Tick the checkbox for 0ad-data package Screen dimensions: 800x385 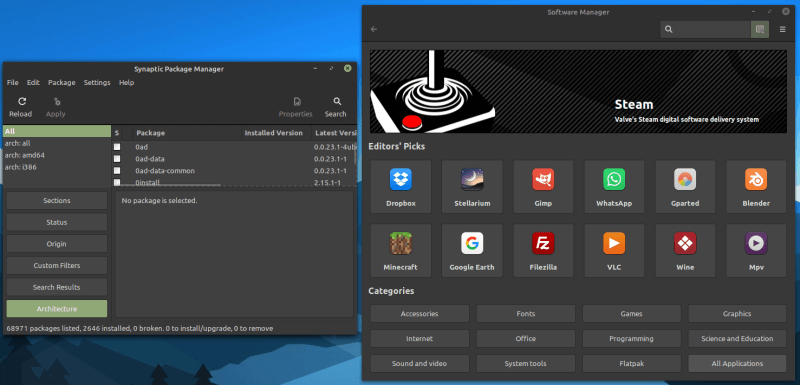point(117,159)
